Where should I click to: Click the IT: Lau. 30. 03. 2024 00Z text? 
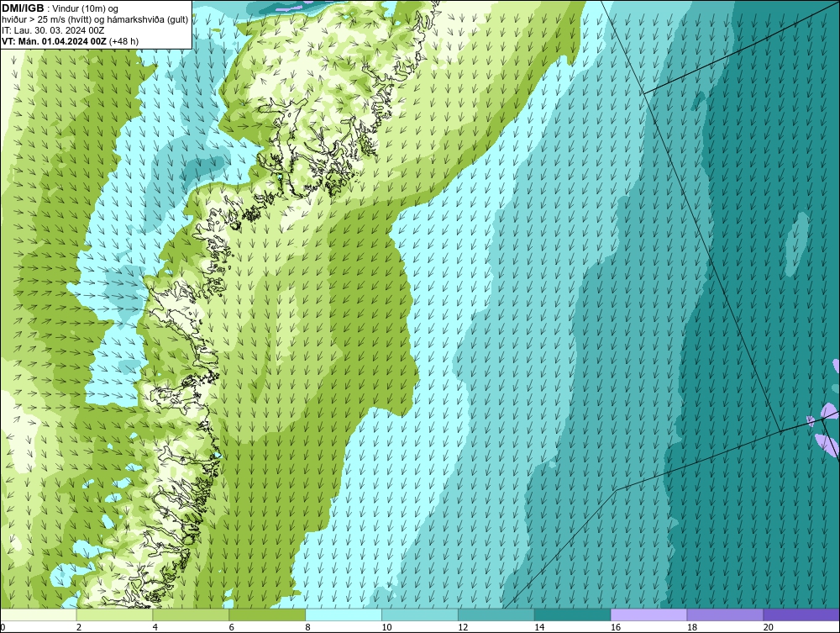coord(53,30)
